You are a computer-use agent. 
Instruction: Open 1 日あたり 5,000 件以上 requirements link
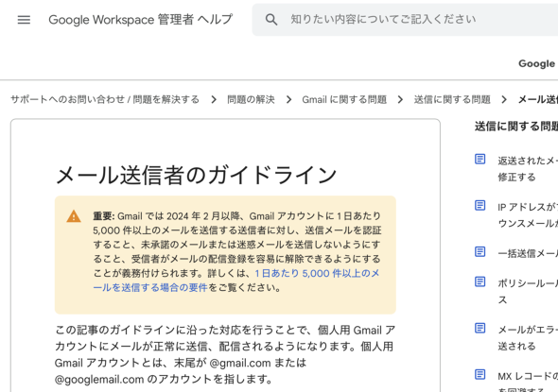(x=236, y=281)
